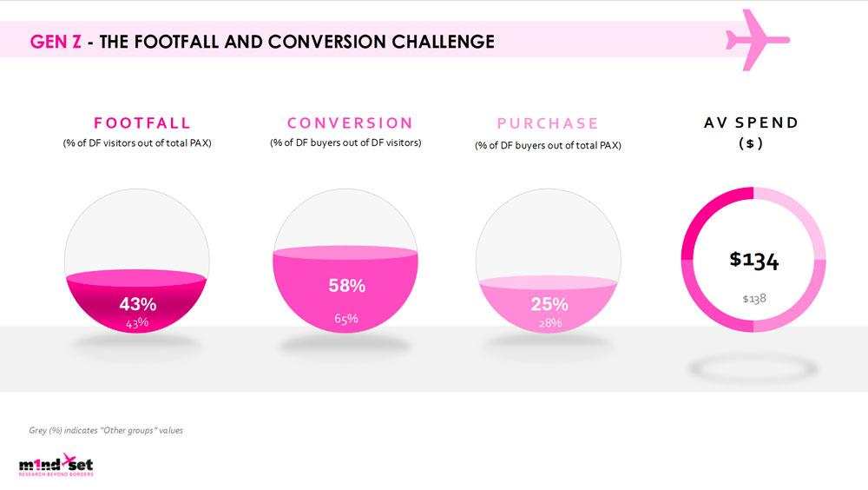Click the grey 65% comparison value
868x490 pixels.
click(x=346, y=319)
